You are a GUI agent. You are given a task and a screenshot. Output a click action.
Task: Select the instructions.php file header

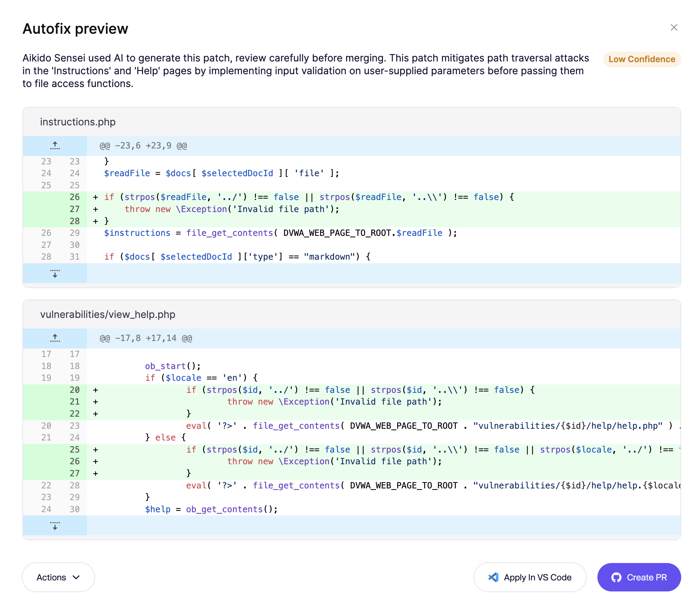tap(351, 122)
